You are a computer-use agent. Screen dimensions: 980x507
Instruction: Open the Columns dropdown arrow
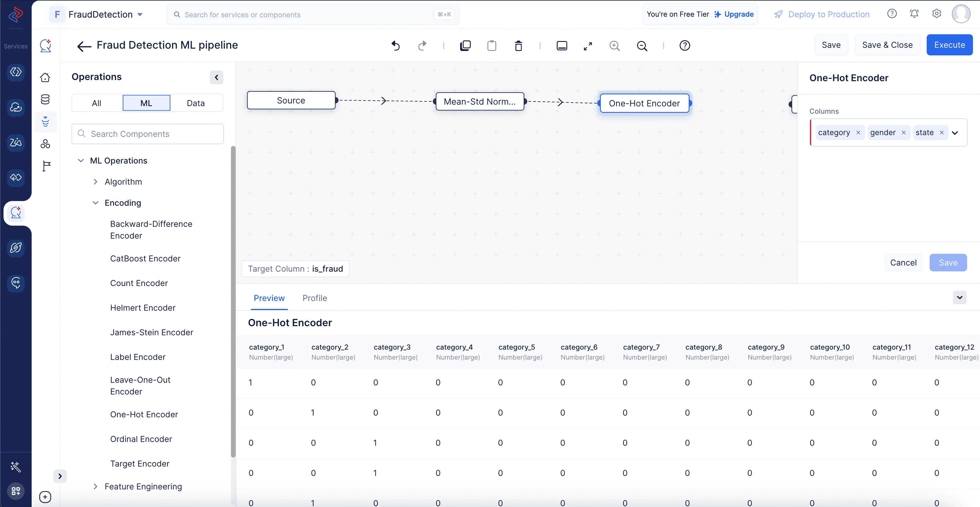pyautogui.click(x=955, y=133)
